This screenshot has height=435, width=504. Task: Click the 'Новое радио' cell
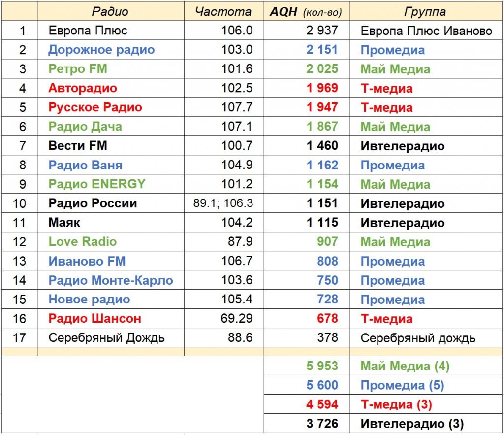[x=111, y=300]
